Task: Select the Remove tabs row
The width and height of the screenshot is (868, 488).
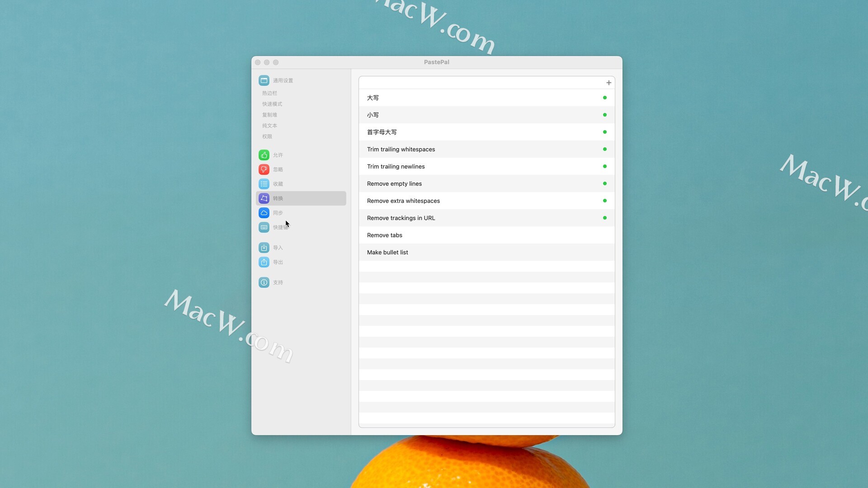Action: pyautogui.click(x=486, y=235)
